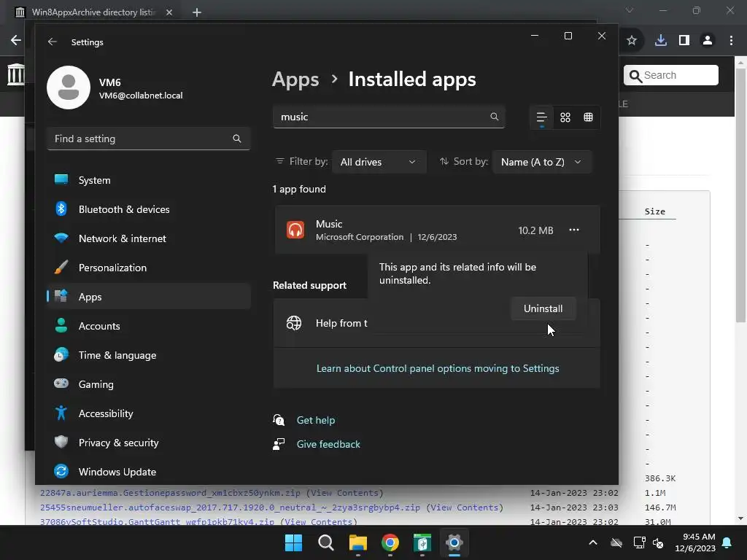Click View Contents for autofaceswap zip

pos(465,507)
